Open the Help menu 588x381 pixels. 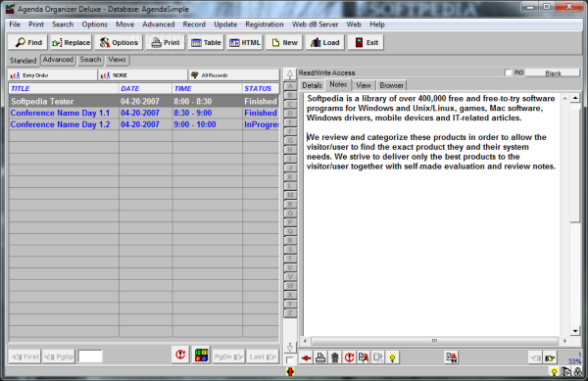(x=377, y=24)
